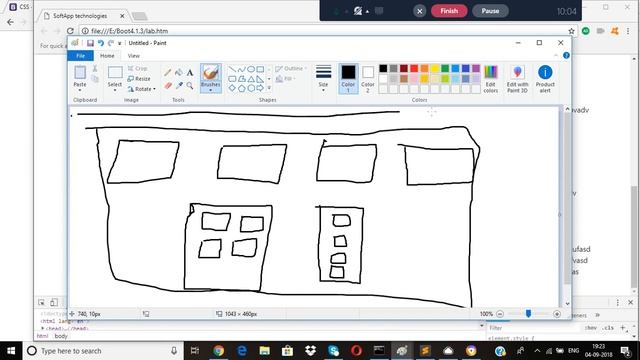Image resolution: width=640 pixels, height=360 pixels.
Task: Click the Brushes tool icon
Action: tap(211, 73)
